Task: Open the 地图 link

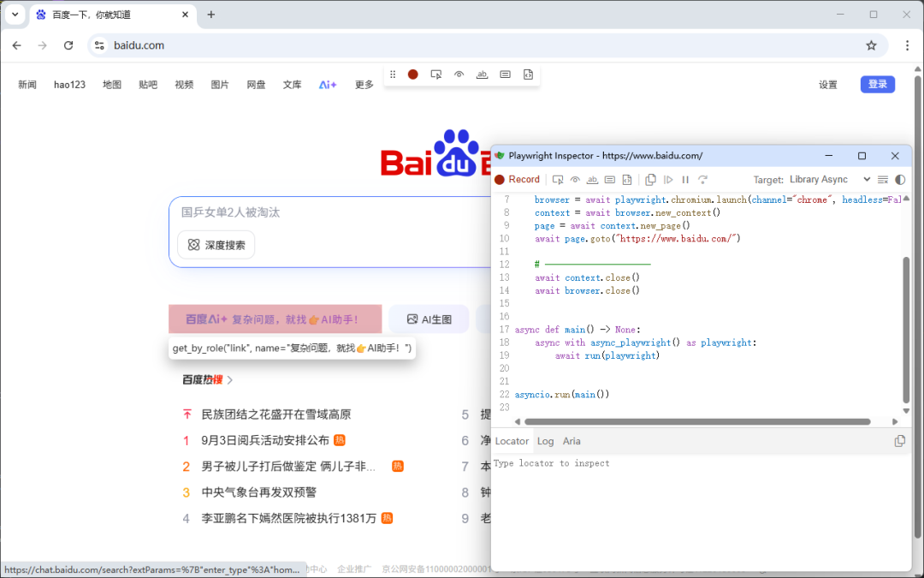Action: (112, 85)
